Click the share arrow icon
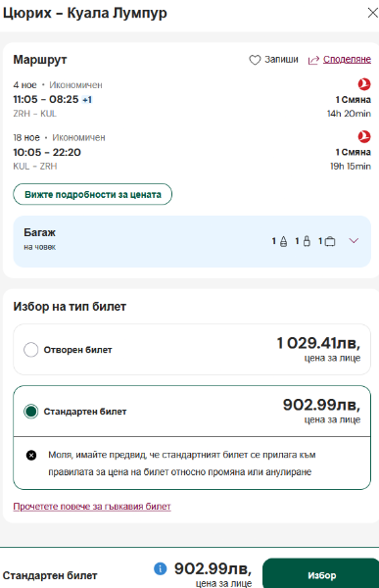Image resolution: width=379 pixels, height=588 pixels. 313,60
